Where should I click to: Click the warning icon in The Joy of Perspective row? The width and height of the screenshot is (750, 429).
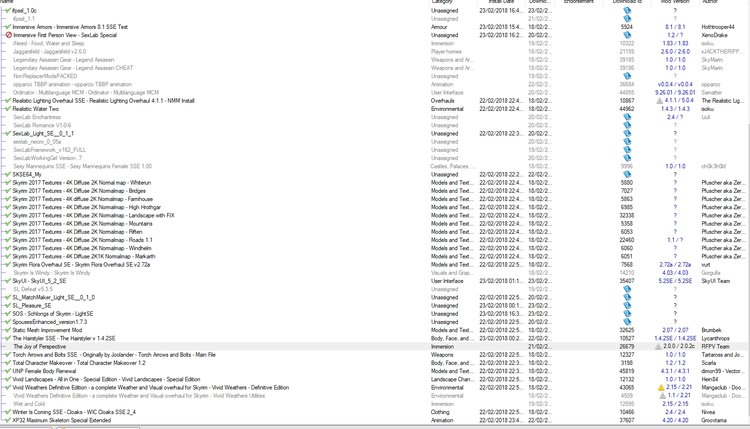[658, 346]
